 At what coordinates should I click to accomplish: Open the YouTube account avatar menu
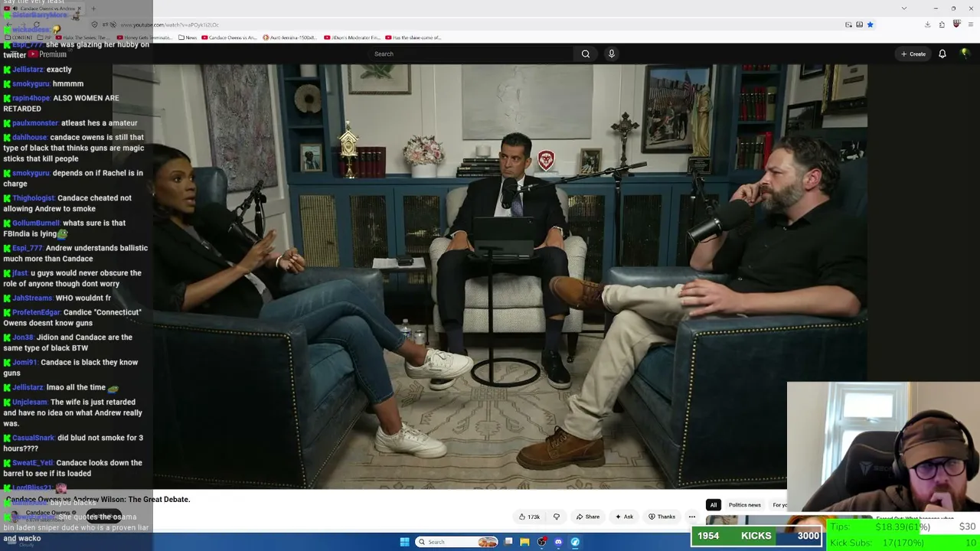coord(965,54)
